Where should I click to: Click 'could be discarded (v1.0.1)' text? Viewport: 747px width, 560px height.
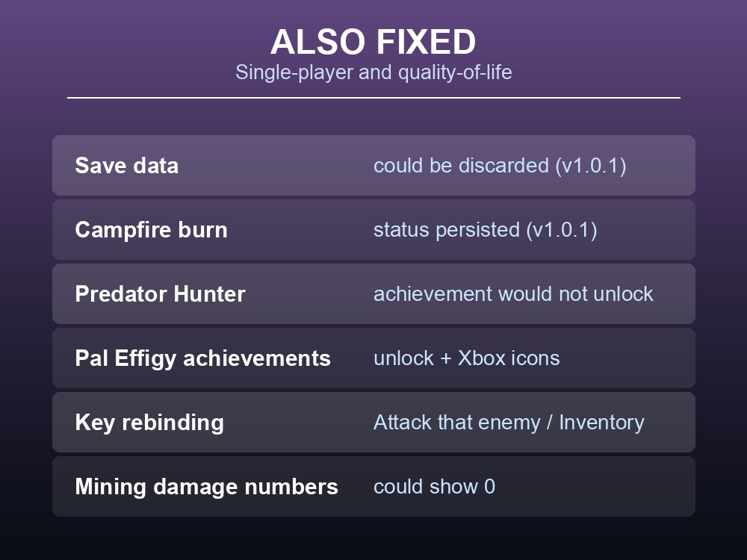coord(500,166)
